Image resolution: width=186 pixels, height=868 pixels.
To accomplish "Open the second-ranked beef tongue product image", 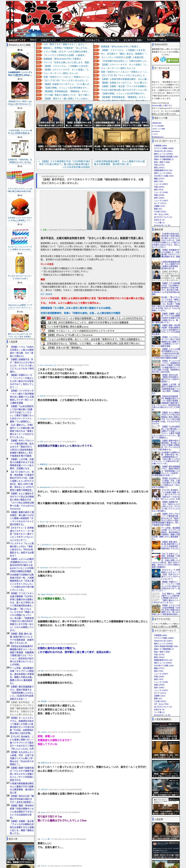I will click(20, 90).
